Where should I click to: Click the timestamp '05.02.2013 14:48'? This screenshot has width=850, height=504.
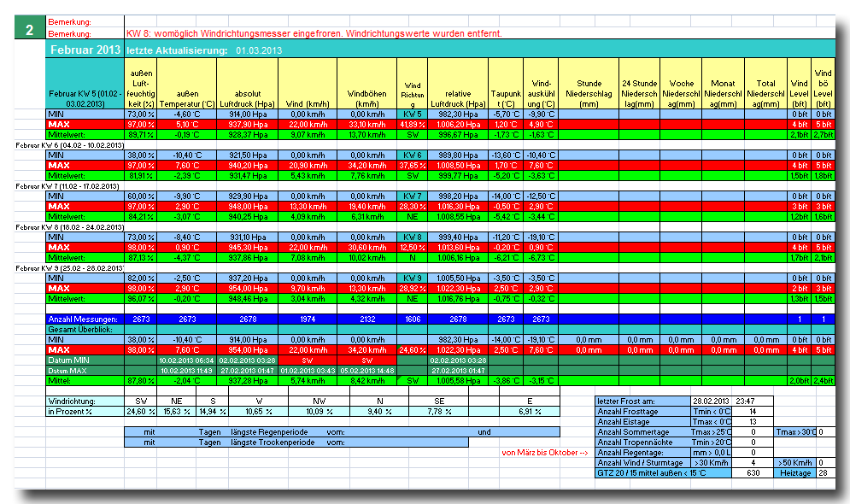367,371
